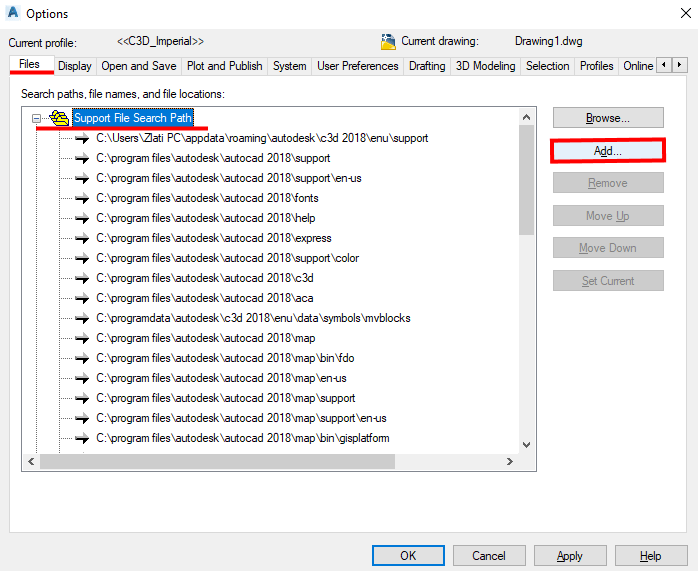698x571 pixels.
Task: Click arrow icon beside autocad 2018\fonts path
Action: pos(82,198)
